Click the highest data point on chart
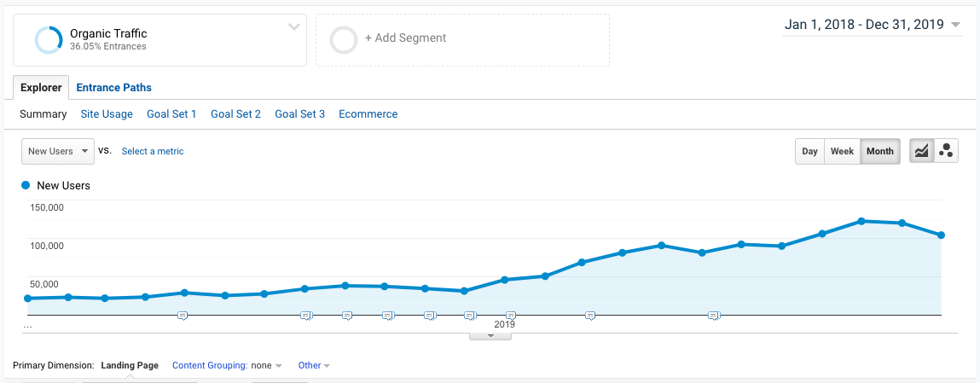 (861, 221)
